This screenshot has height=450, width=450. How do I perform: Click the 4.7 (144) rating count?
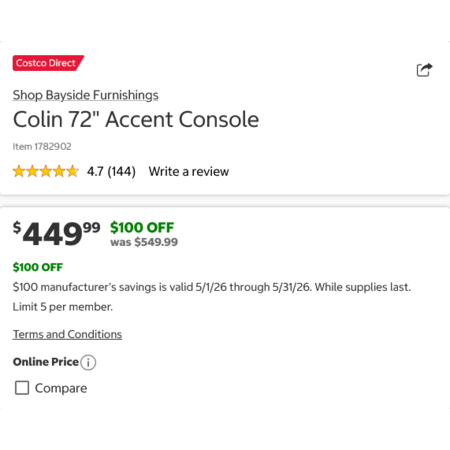[111, 172]
